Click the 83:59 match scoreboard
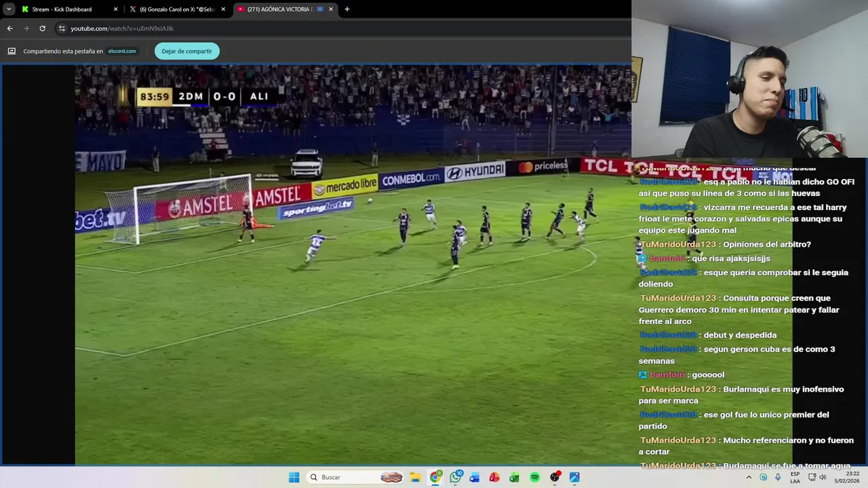 point(206,96)
